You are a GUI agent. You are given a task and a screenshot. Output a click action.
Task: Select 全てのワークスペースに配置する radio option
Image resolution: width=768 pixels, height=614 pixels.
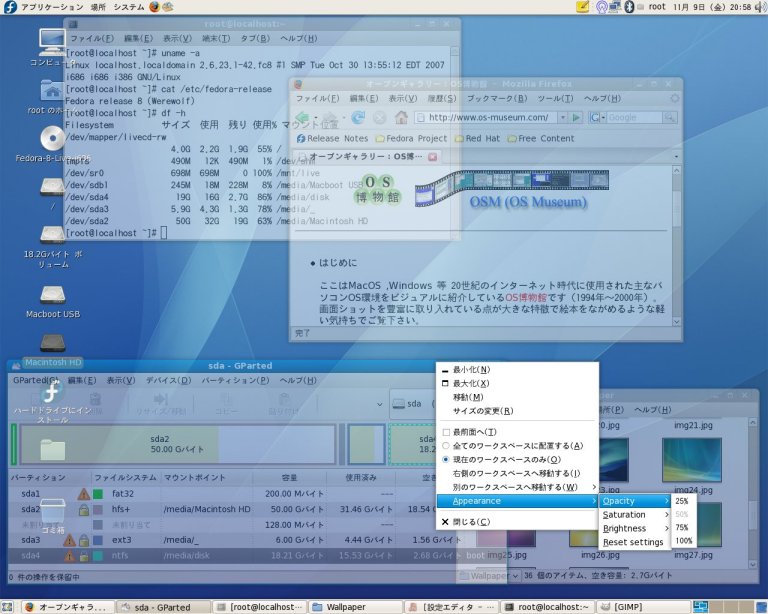446,446
